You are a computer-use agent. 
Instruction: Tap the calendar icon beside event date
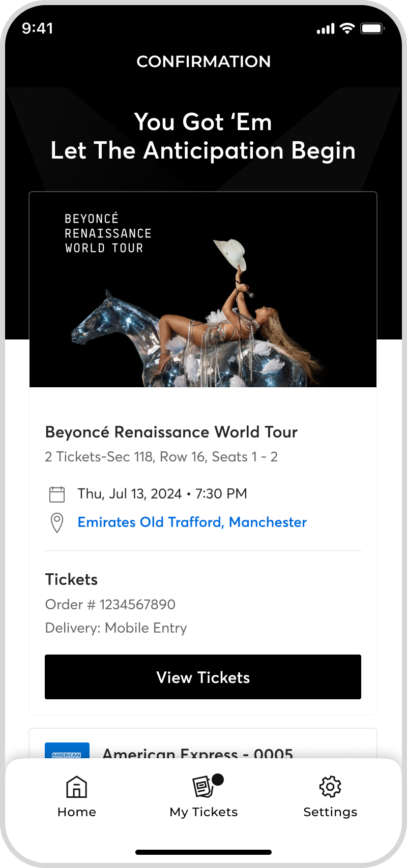pos(57,494)
